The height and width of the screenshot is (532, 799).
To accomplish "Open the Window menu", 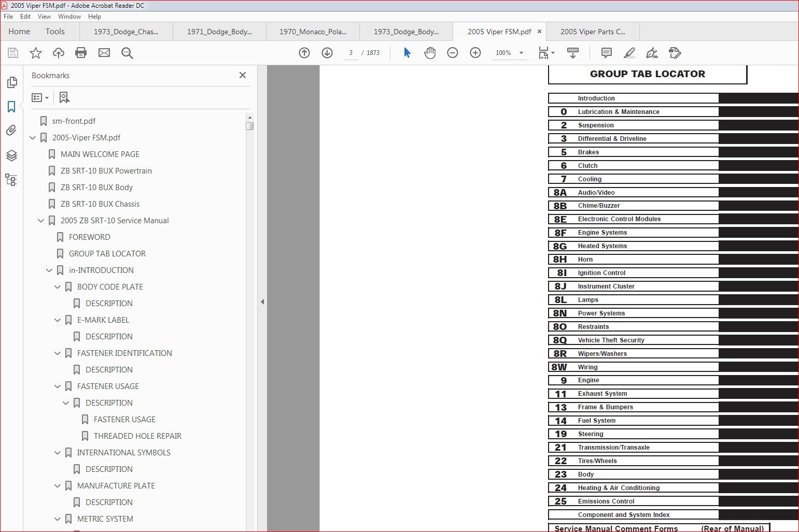I will coord(69,17).
